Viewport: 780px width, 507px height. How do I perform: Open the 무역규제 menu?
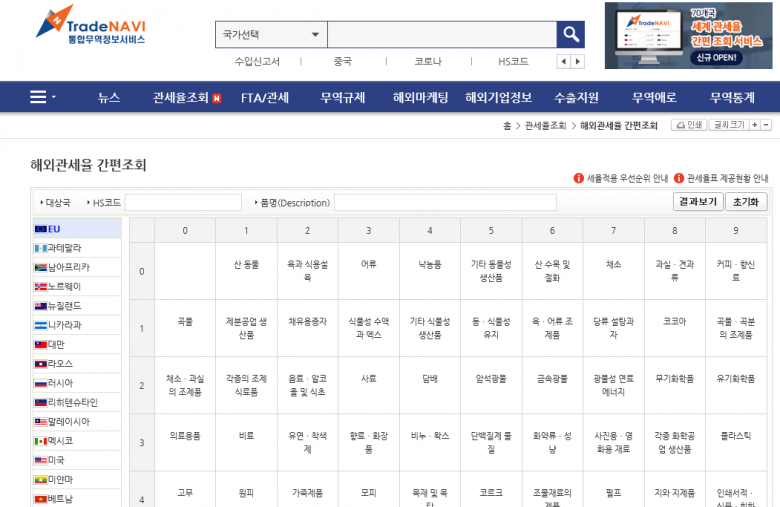click(x=342, y=98)
